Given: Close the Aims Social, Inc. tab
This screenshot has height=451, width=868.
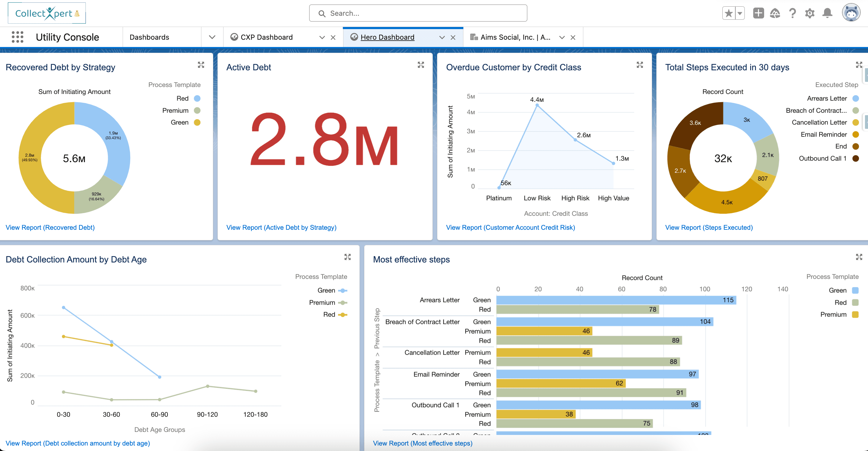Looking at the screenshot, I should click(x=573, y=38).
